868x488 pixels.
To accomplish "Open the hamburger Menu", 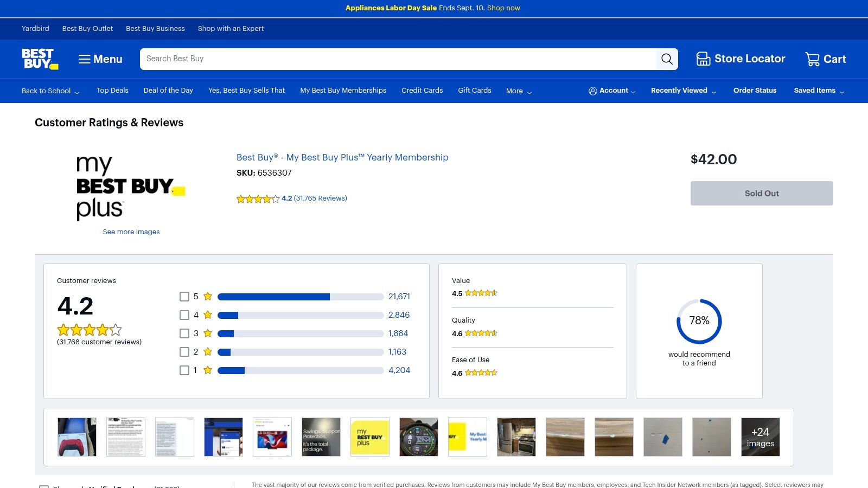I will (x=100, y=59).
